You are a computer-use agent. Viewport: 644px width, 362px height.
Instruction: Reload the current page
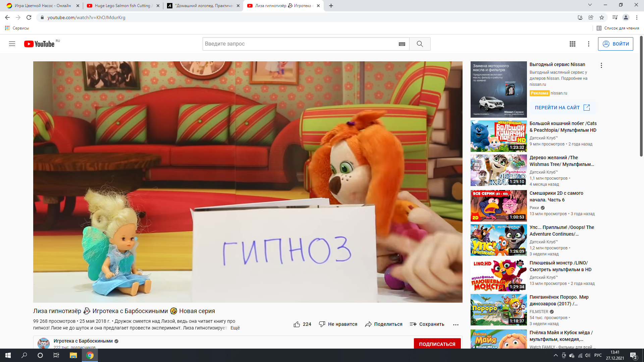[29, 17]
